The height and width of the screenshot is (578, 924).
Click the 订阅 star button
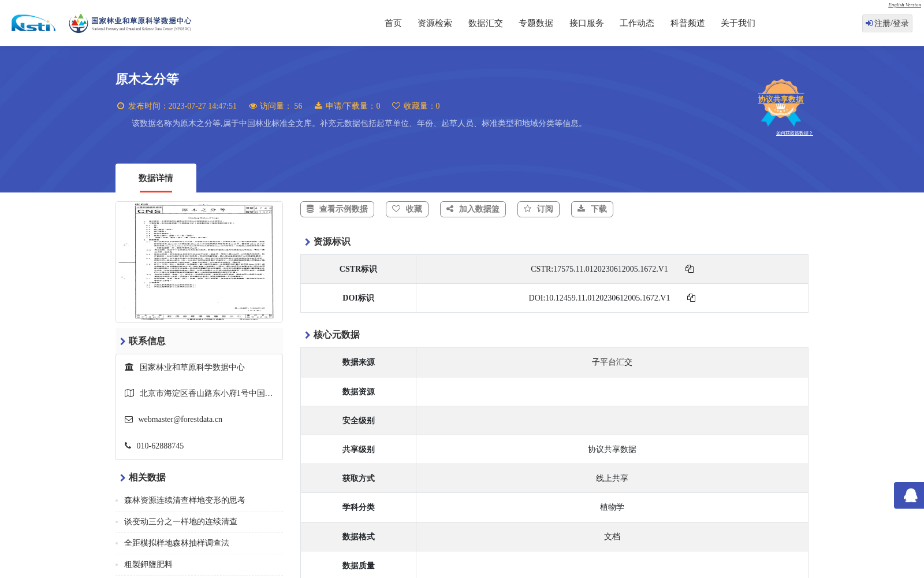pos(539,209)
